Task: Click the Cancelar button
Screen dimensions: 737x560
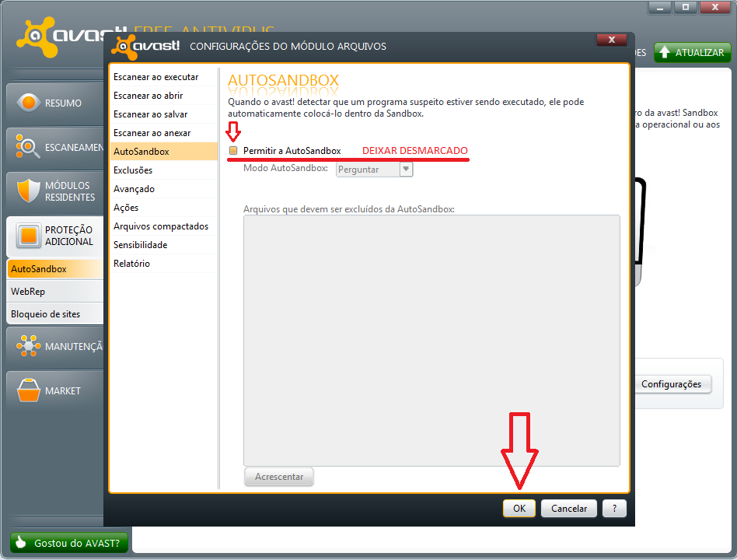Action: tap(569, 509)
